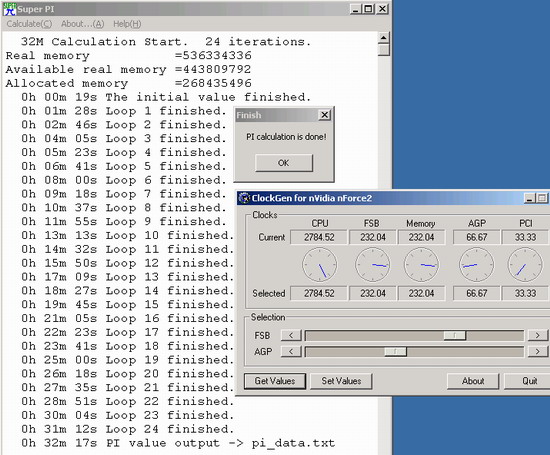The height and width of the screenshot is (455, 550).
Task: Click the 'Real memory =536334336' line
Action: (128, 55)
